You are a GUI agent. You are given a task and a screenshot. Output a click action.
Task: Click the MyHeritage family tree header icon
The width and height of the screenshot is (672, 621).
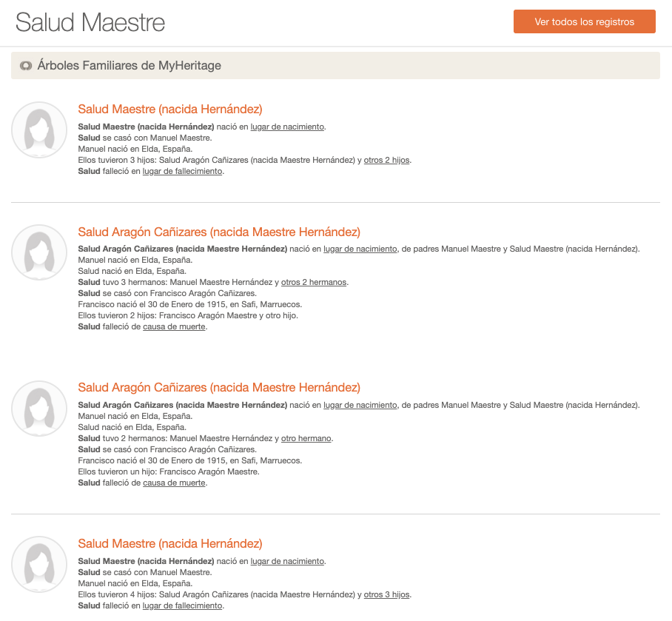coord(26,66)
